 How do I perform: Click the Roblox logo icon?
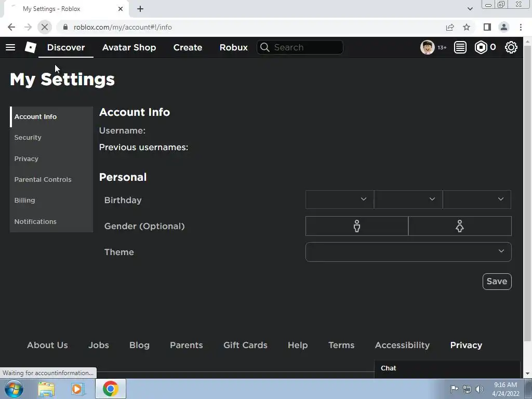pyautogui.click(x=31, y=47)
